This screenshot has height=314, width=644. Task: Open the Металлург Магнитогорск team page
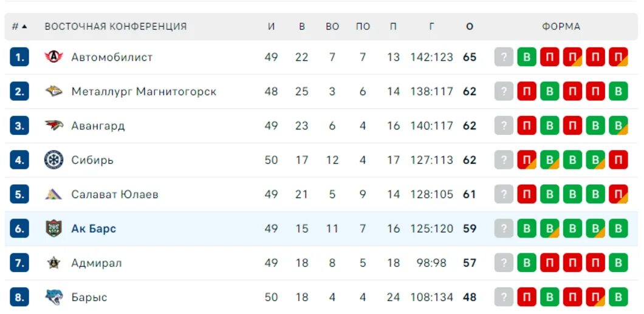tap(144, 91)
